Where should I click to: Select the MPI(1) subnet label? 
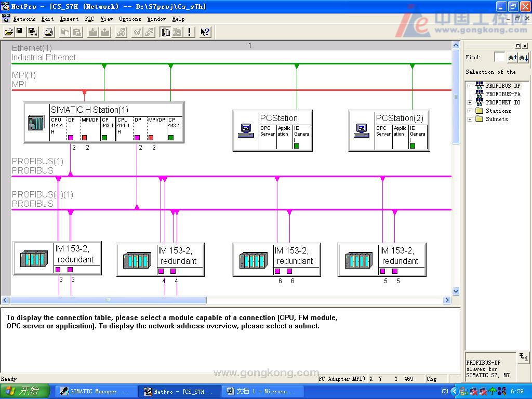click(x=24, y=79)
